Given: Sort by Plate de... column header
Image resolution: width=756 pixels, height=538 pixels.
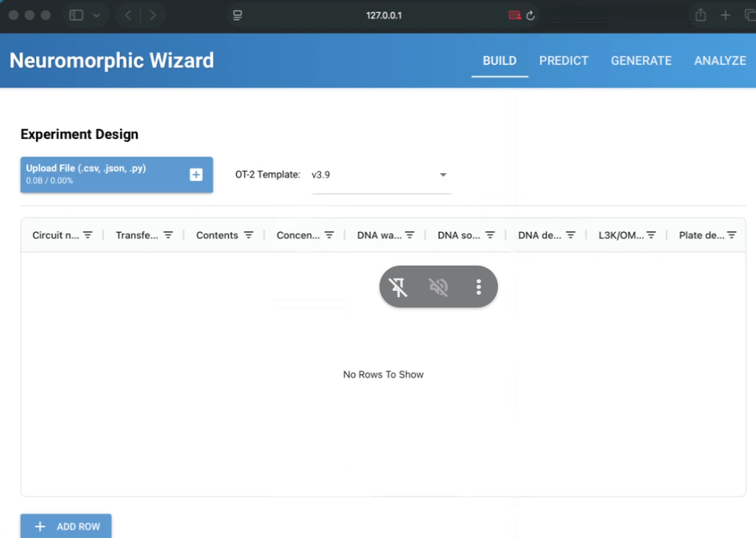Looking at the screenshot, I should [702, 235].
